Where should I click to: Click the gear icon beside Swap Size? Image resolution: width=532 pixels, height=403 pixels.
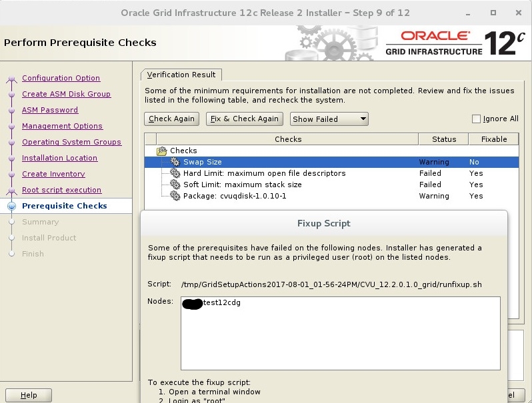175,162
